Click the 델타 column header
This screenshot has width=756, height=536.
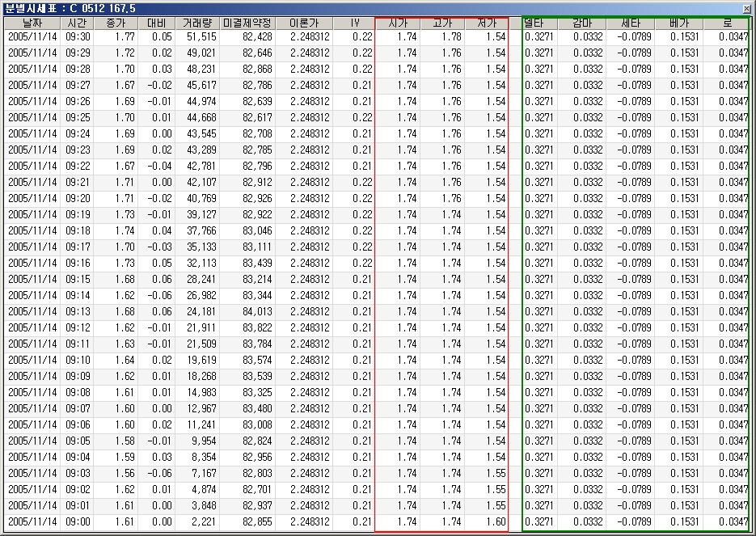point(534,23)
